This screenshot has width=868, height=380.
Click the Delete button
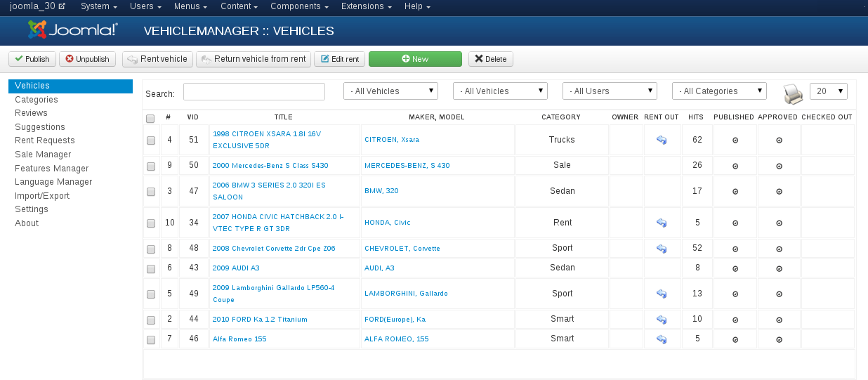491,59
